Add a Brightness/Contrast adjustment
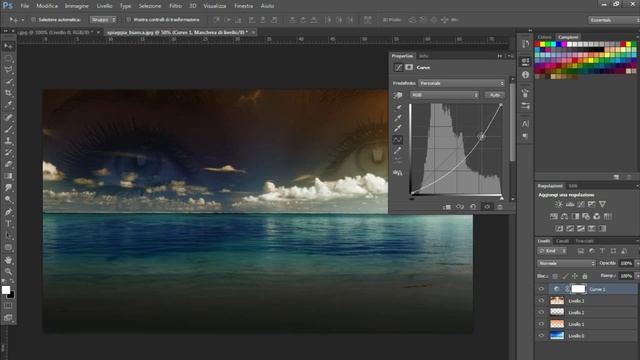Screen dimensions: 640x360 559,204
